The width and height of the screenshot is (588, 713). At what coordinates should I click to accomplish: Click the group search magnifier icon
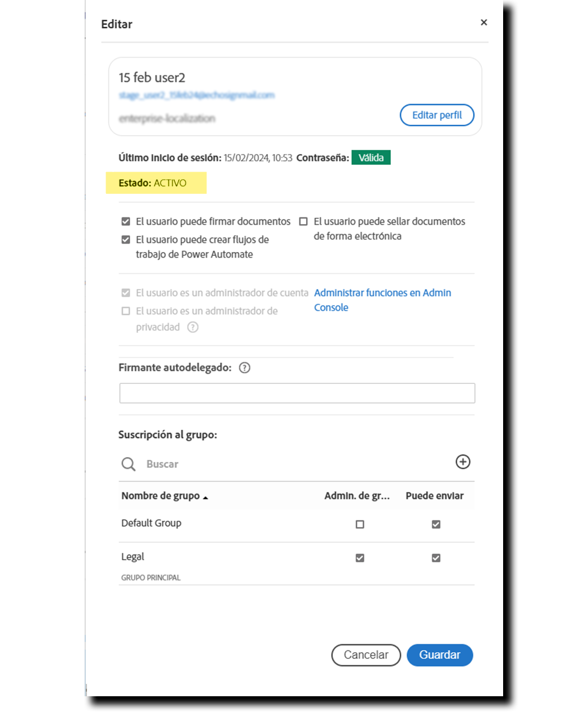click(x=128, y=464)
